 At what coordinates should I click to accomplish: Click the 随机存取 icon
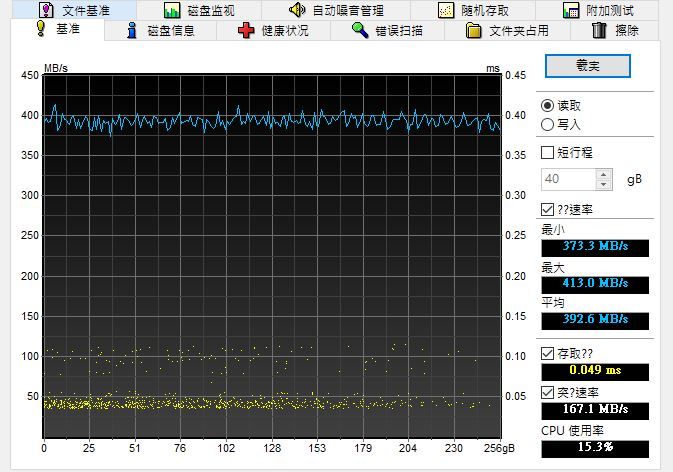[446, 10]
